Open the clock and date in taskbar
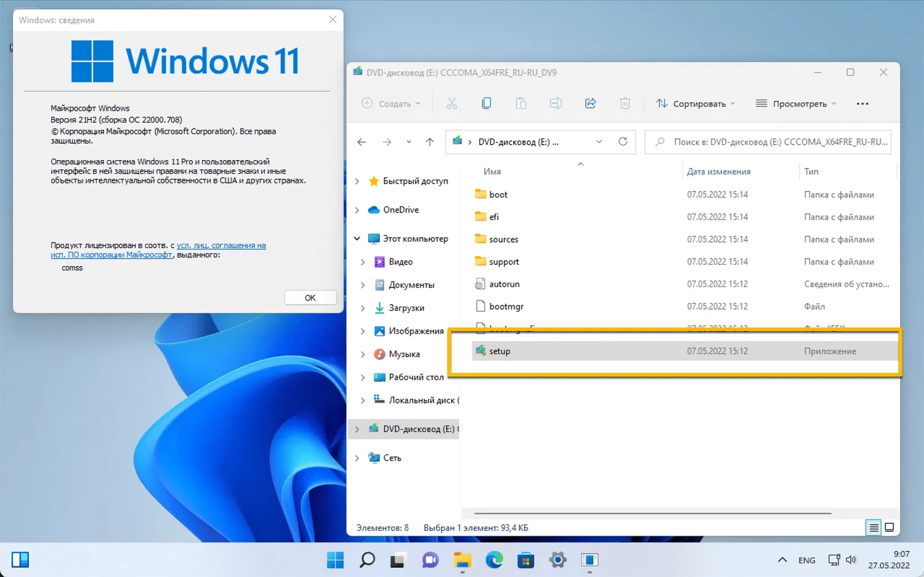The height and width of the screenshot is (577, 924). pyautogui.click(x=889, y=560)
